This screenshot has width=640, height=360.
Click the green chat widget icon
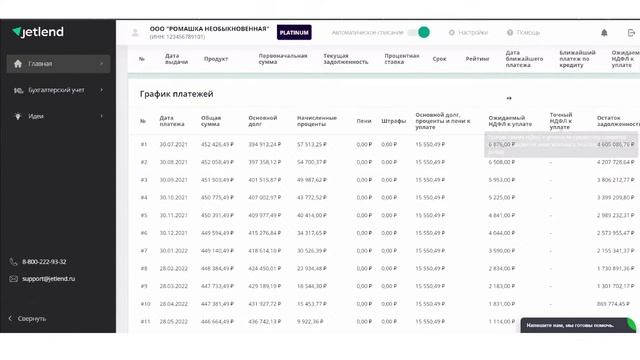(631, 325)
